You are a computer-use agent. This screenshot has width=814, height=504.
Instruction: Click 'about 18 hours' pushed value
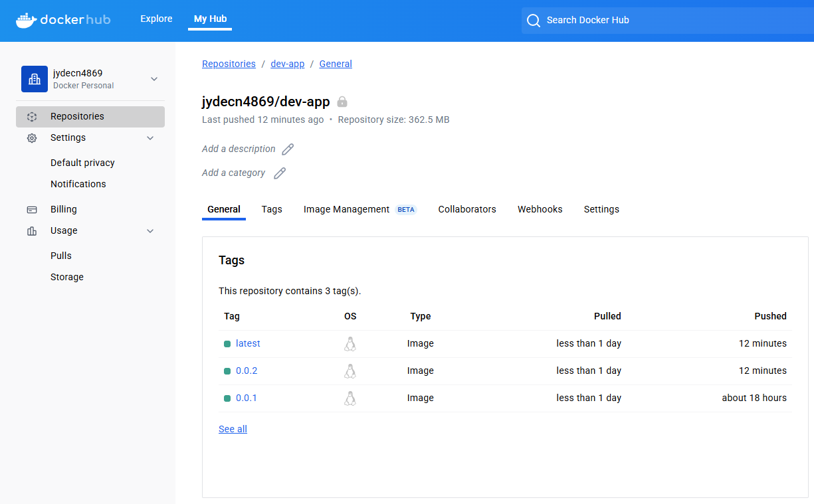754,398
